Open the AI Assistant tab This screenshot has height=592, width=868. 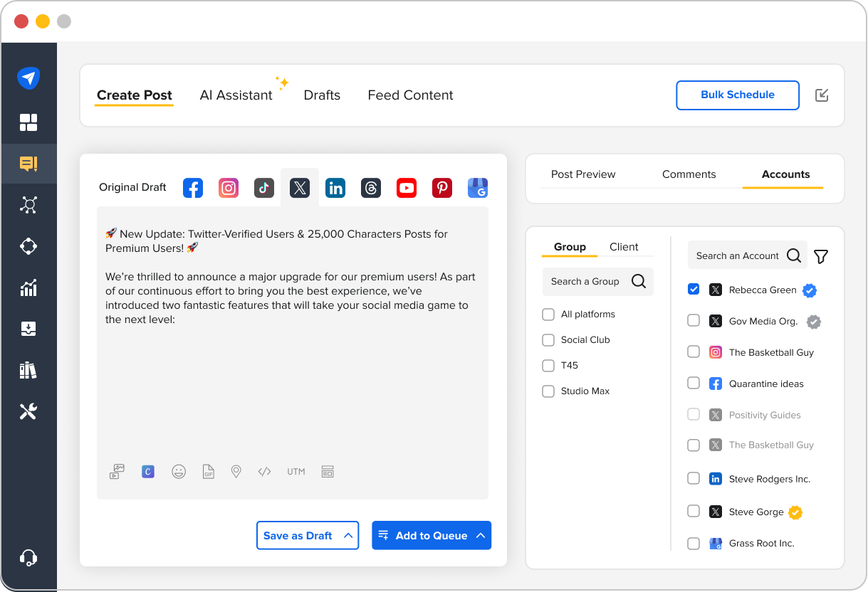tap(236, 95)
